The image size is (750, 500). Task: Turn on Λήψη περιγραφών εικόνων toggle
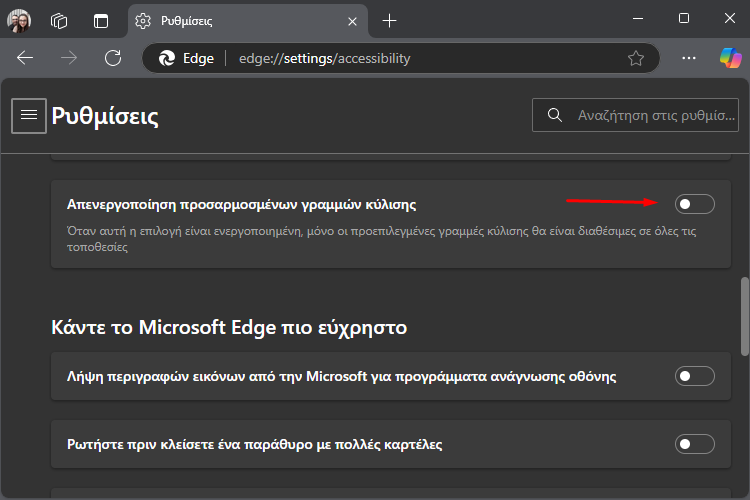click(695, 377)
